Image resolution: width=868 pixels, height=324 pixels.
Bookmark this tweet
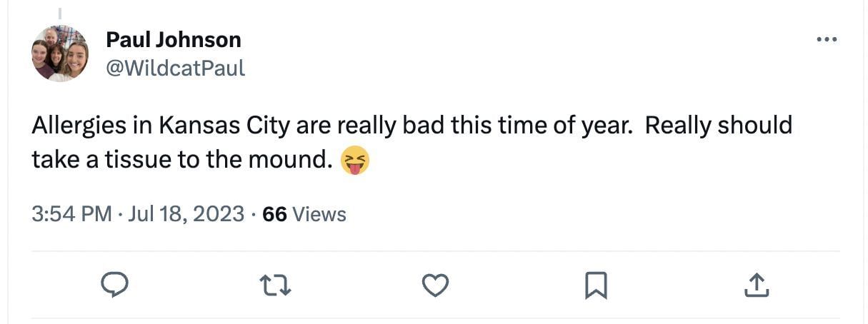coord(596,285)
